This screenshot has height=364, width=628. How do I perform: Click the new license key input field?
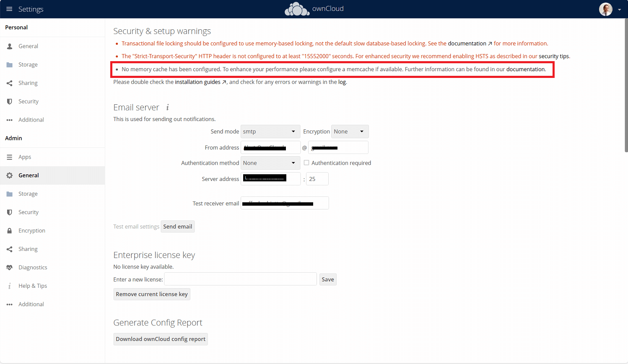(x=241, y=279)
